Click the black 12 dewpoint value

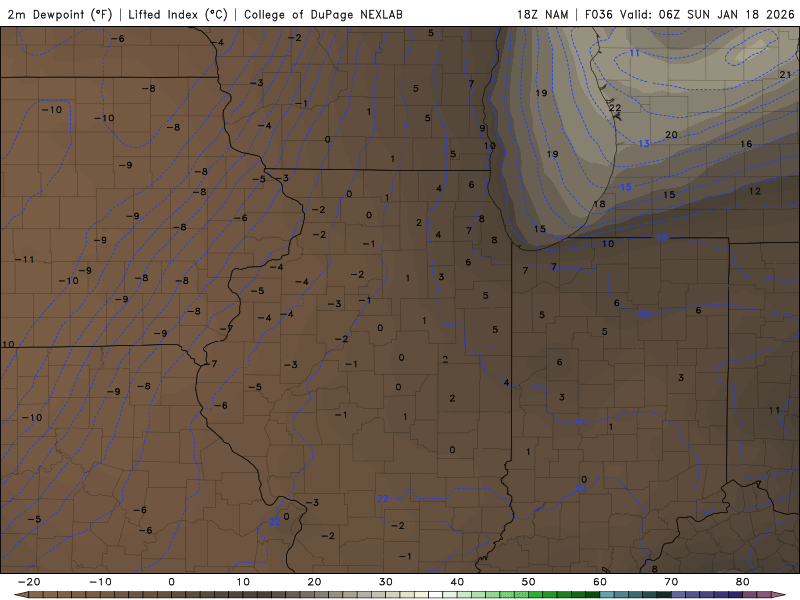coord(755,191)
